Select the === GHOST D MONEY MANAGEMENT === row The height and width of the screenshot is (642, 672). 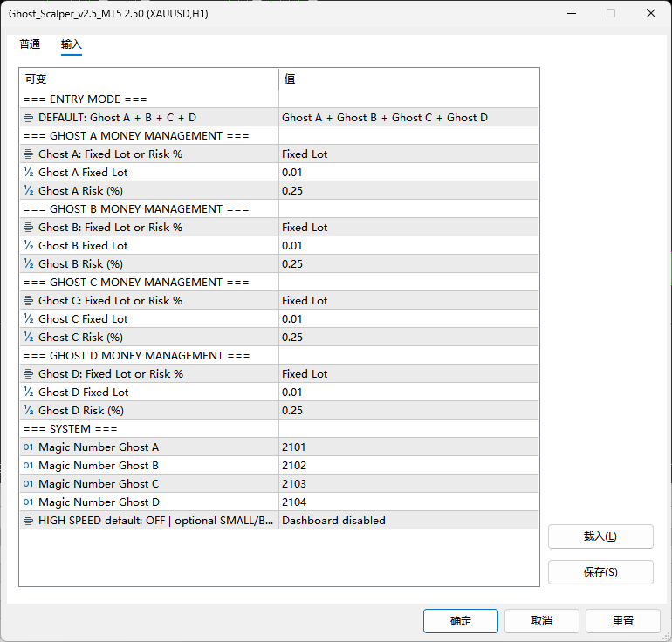279,356
